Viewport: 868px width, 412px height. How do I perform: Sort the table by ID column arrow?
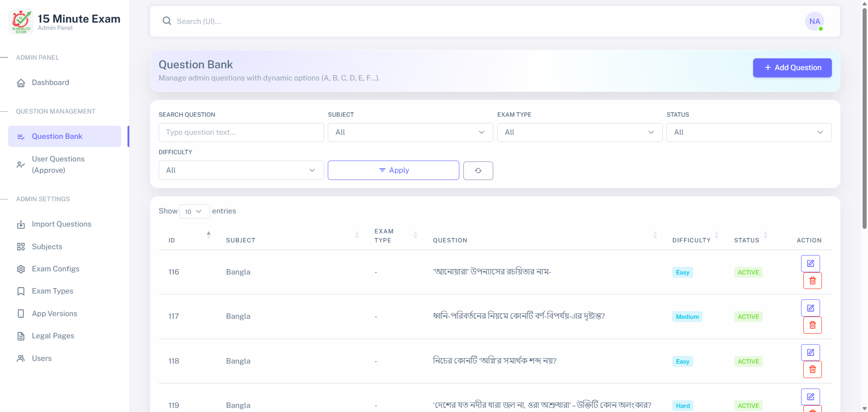point(208,235)
